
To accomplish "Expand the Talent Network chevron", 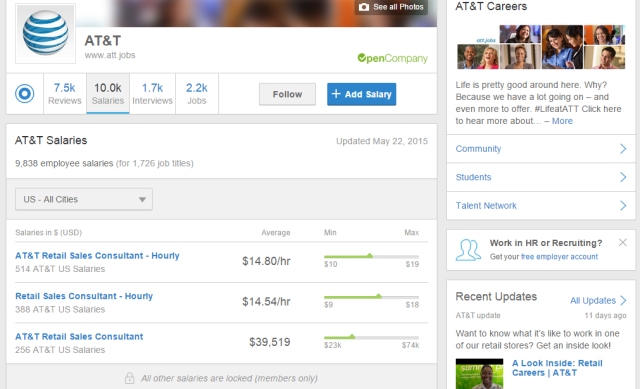I will 623,205.
